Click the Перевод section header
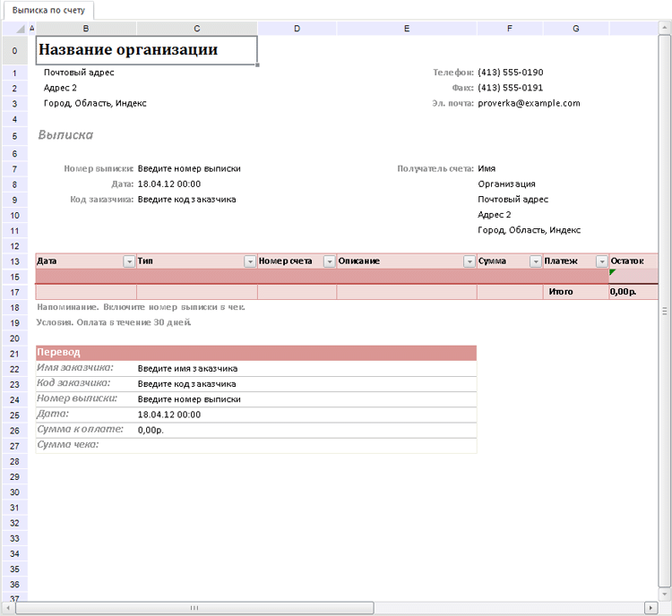 click(x=256, y=353)
